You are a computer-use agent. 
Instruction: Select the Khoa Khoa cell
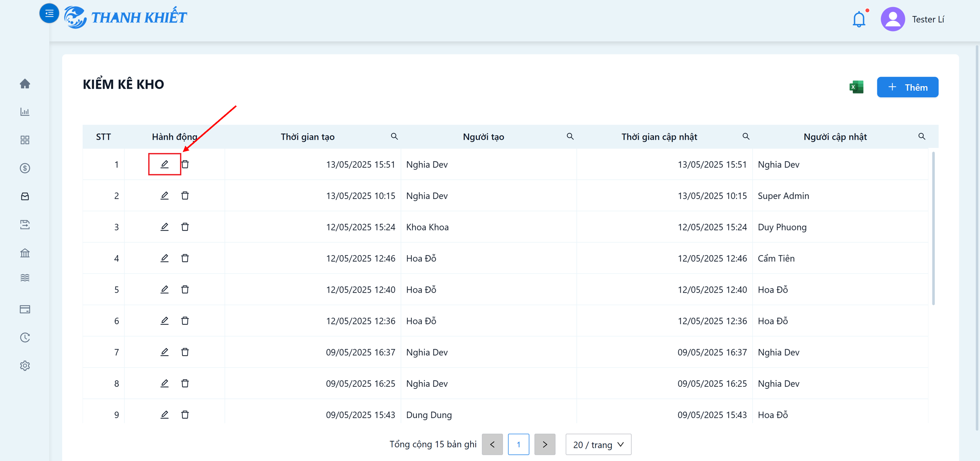(x=488, y=227)
